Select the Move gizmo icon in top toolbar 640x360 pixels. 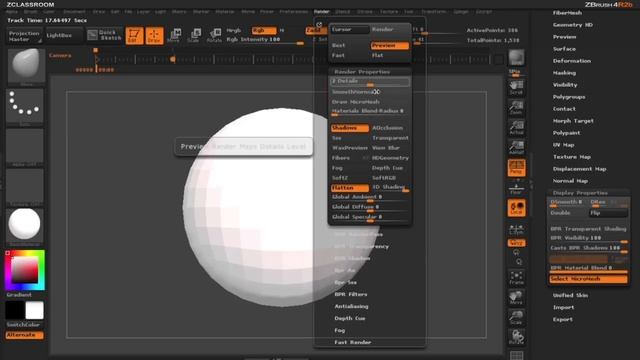(174, 36)
